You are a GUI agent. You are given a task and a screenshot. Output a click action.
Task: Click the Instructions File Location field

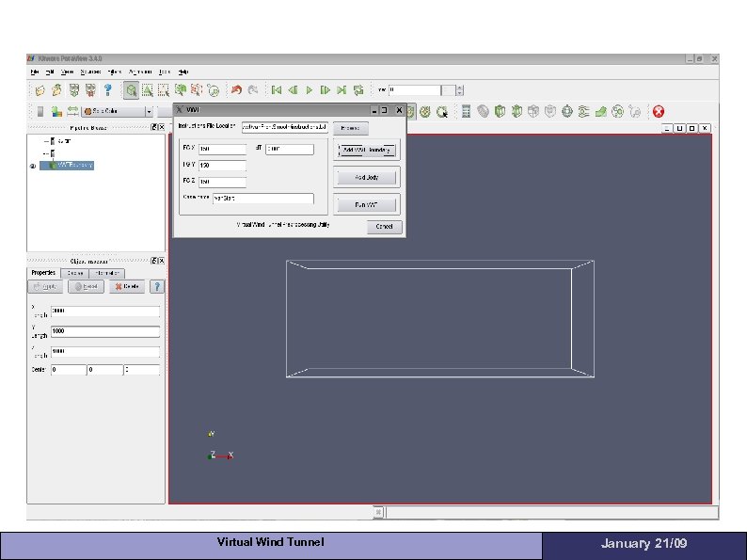point(285,127)
